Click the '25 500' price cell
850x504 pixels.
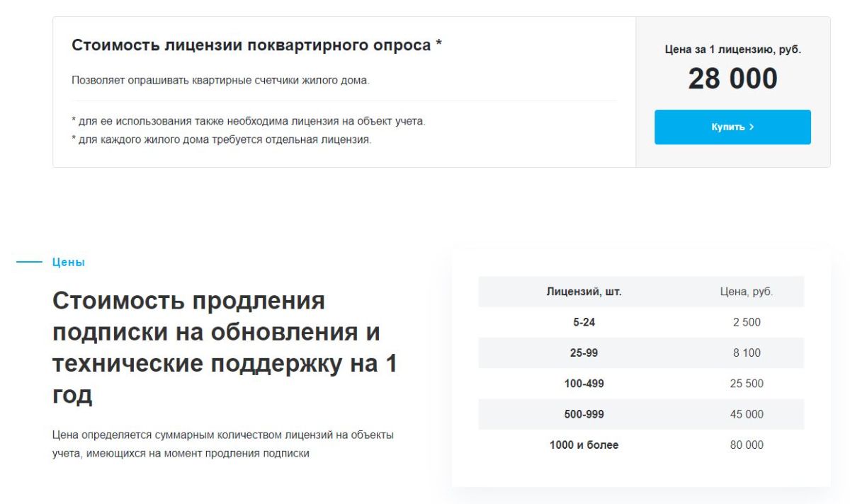point(747,384)
